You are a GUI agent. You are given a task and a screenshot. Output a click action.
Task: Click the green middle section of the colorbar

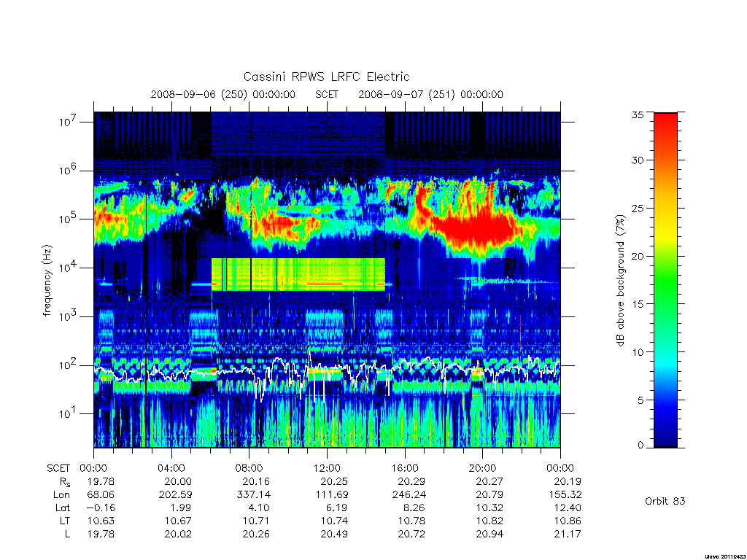(x=665, y=281)
